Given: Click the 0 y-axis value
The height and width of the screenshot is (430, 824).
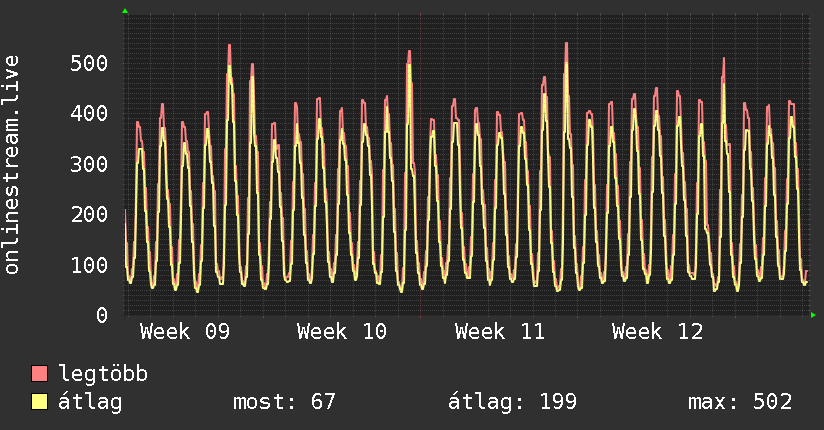Looking at the screenshot, I should (x=102, y=315).
